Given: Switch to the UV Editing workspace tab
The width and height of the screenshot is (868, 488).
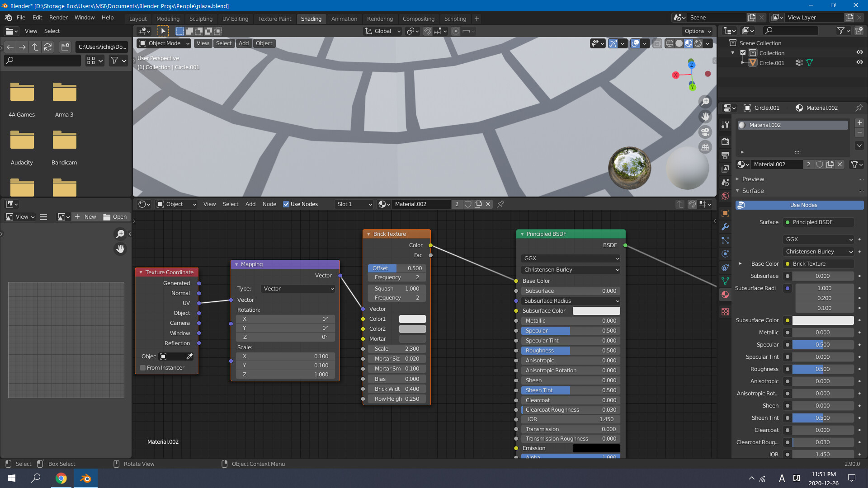Looking at the screenshot, I should 235,19.
